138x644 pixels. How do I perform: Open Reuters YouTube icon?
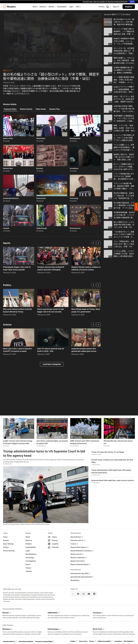tap(89, 594)
